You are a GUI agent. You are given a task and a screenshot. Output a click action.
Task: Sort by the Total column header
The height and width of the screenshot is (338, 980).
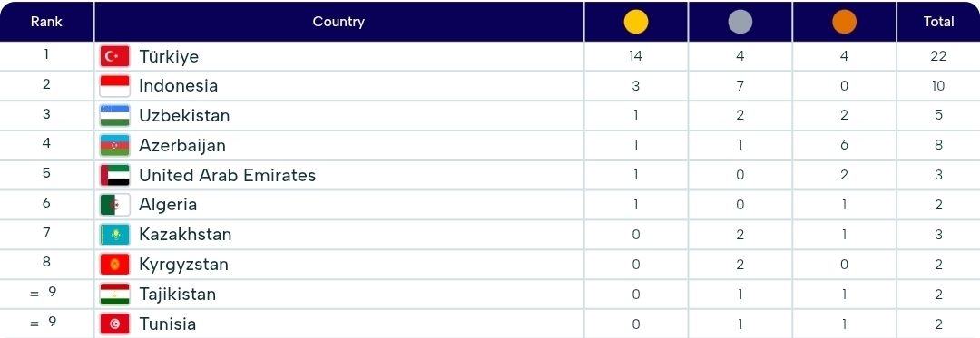pos(939,21)
